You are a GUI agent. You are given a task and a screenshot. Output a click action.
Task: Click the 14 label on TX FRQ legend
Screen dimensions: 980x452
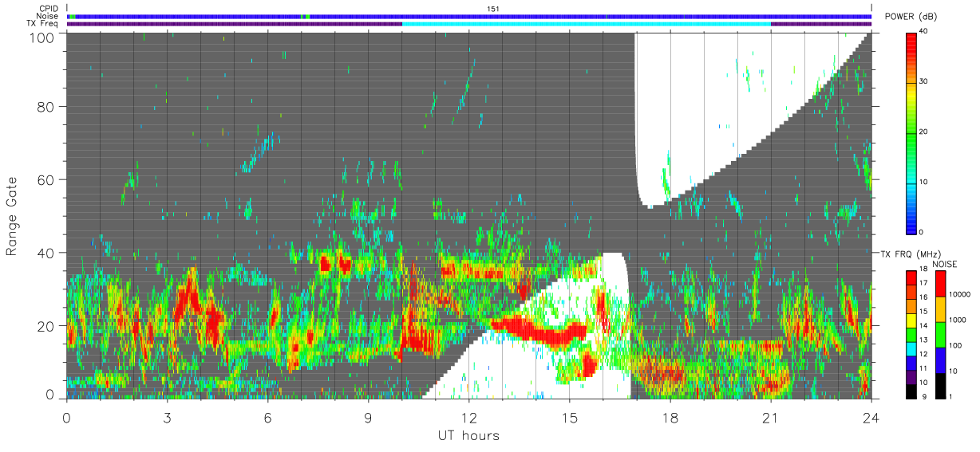pyautogui.click(x=925, y=327)
